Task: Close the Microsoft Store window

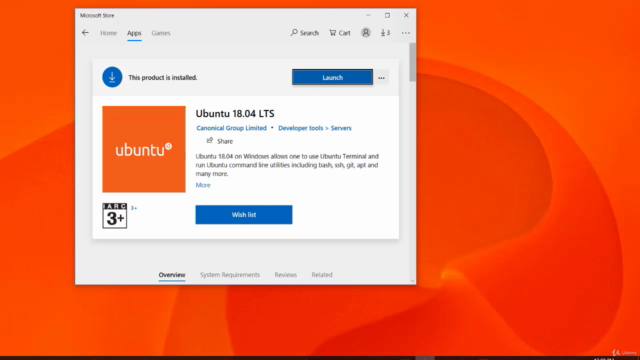Action: coord(406,16)
